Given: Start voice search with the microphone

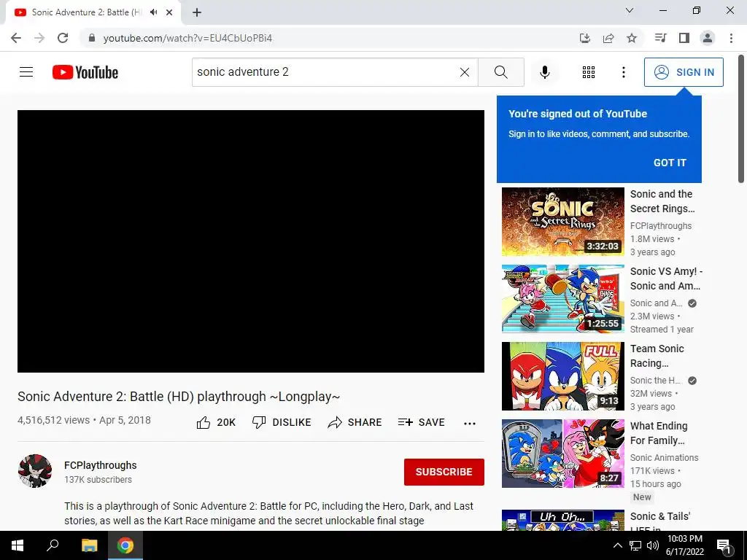Looking at the screenshot, I should pyautogui.click(x=544, y=72).
